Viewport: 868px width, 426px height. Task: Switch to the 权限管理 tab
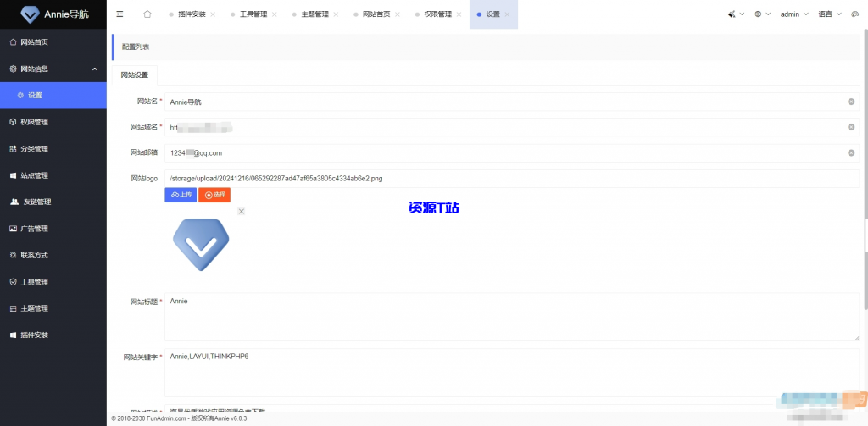pyautogui.click(x=438, y=14)
